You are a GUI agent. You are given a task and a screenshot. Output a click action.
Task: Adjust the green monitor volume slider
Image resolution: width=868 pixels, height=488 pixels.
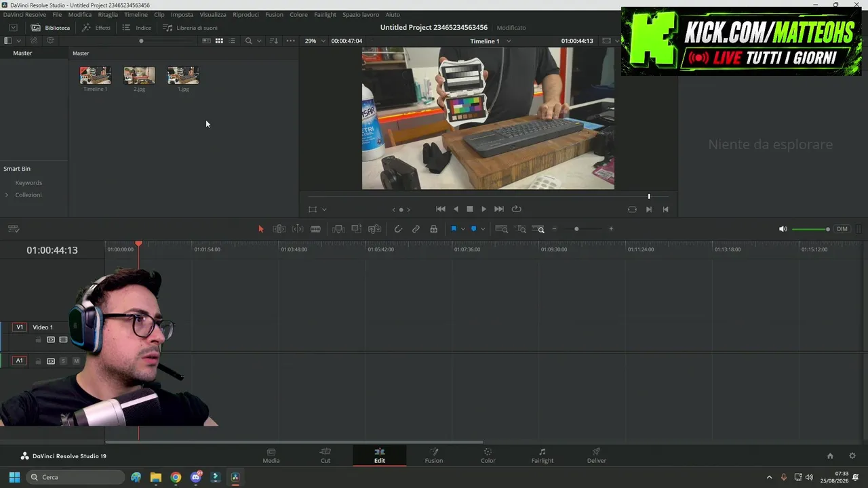pos(811,229)
